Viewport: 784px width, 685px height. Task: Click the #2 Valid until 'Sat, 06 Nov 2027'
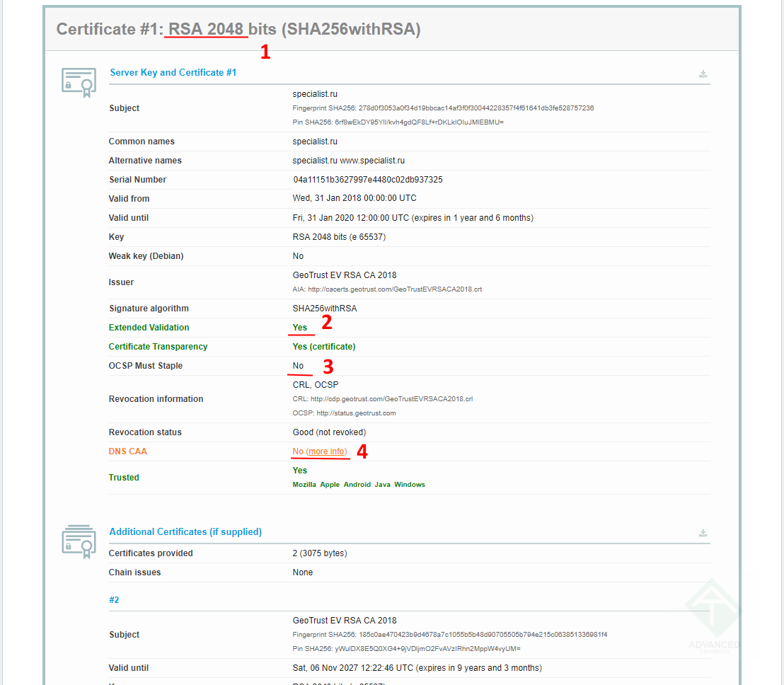tap(417, 668)
